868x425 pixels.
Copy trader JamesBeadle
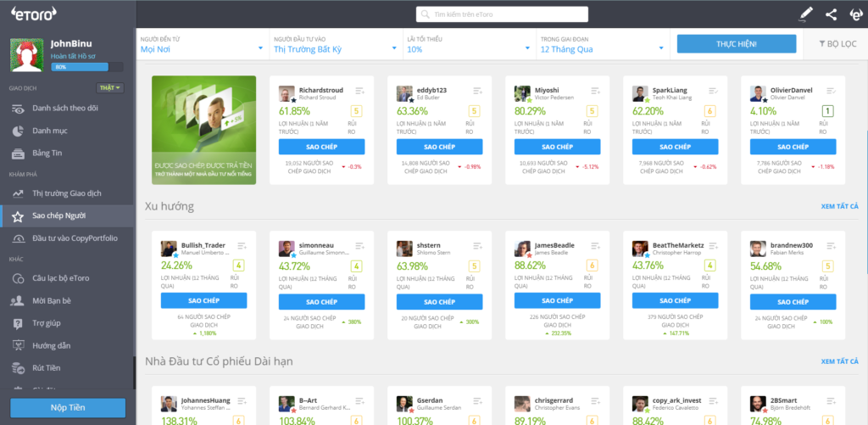click(558, 300)
